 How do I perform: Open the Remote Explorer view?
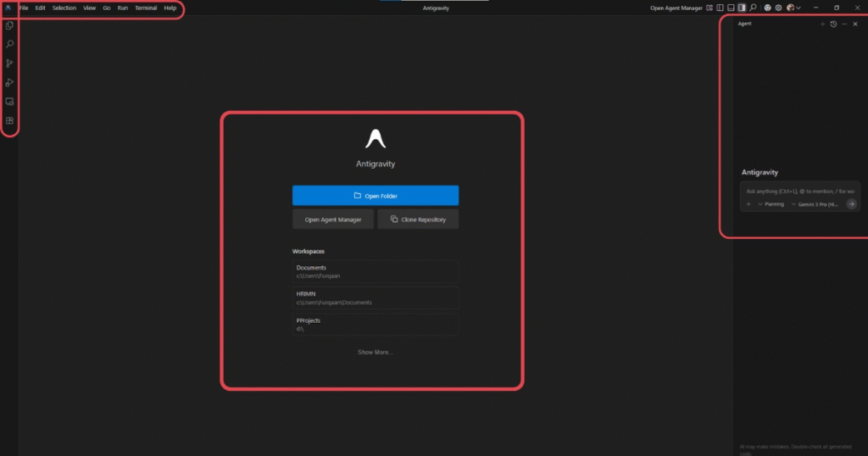[9, 102]
